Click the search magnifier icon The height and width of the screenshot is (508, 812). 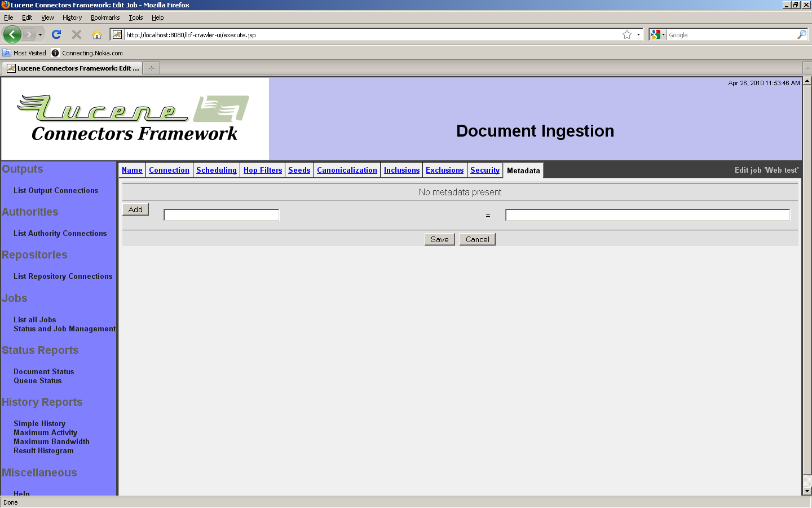click(801, 34)
